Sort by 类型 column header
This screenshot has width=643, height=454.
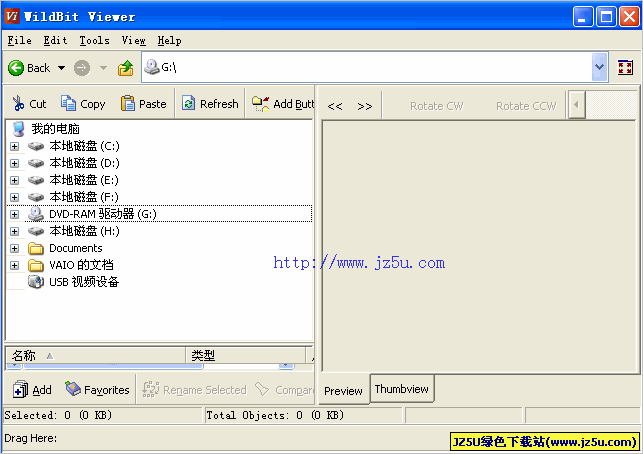(x=245, y=355)
